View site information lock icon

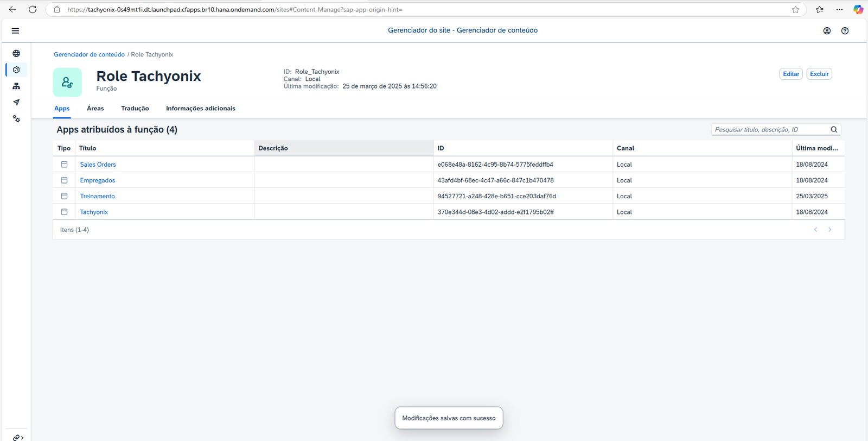[x=57, y=9]
